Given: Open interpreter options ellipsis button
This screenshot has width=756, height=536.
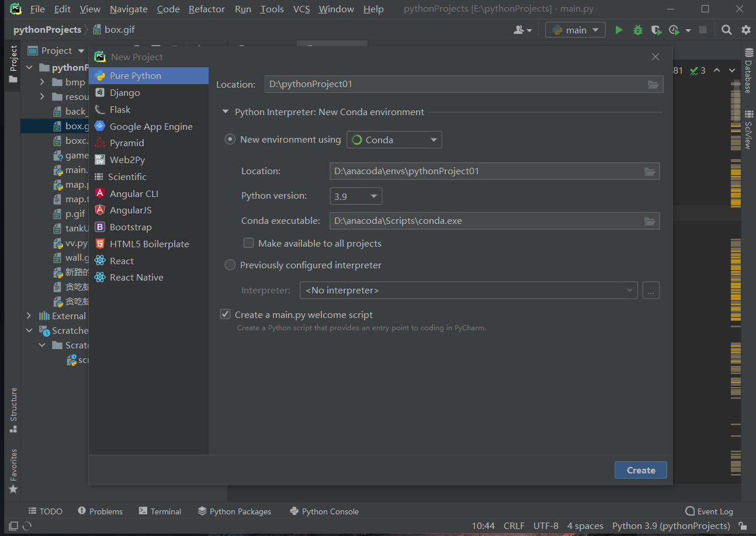Looking at the screenshot, I should pos(651,291).
